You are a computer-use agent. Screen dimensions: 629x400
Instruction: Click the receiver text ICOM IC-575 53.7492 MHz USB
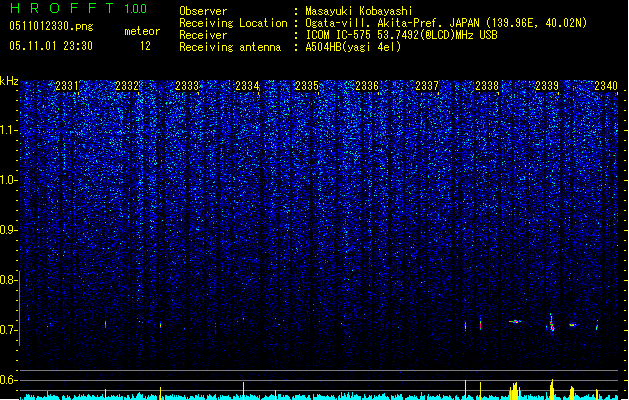(x=402, y=35)
